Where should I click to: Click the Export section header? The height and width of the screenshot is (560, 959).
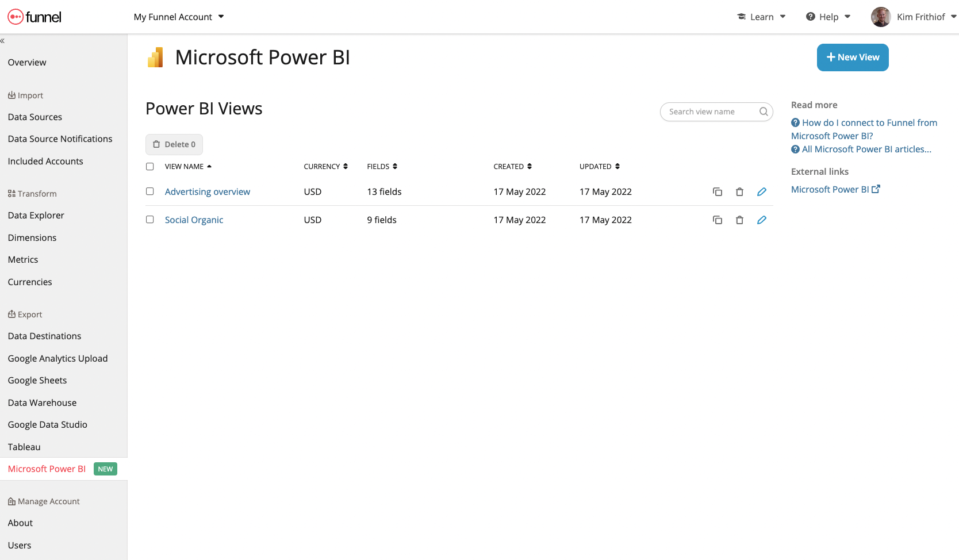25,314
